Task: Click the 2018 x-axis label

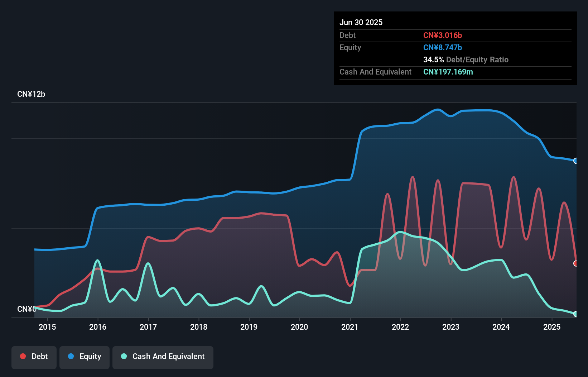Action: pos(199,327)
